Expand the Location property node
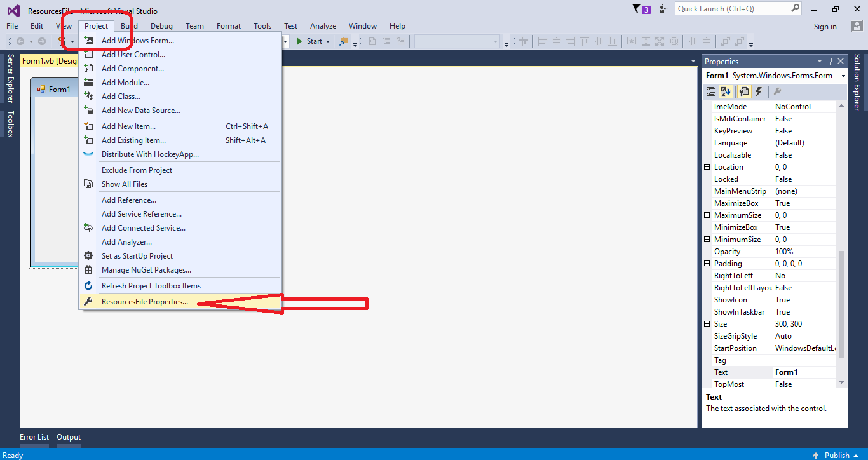The image size is (868, 460). pos(707,167)
